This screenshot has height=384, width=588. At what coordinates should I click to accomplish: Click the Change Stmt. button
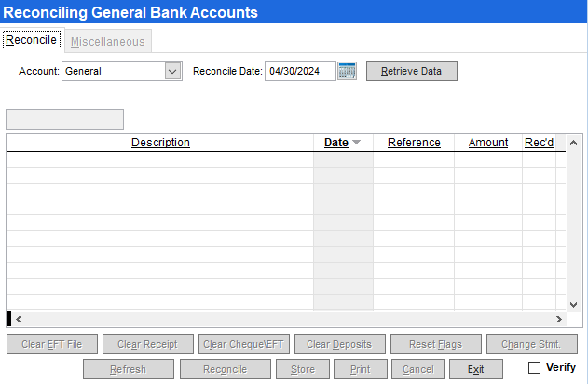point(532,344)
